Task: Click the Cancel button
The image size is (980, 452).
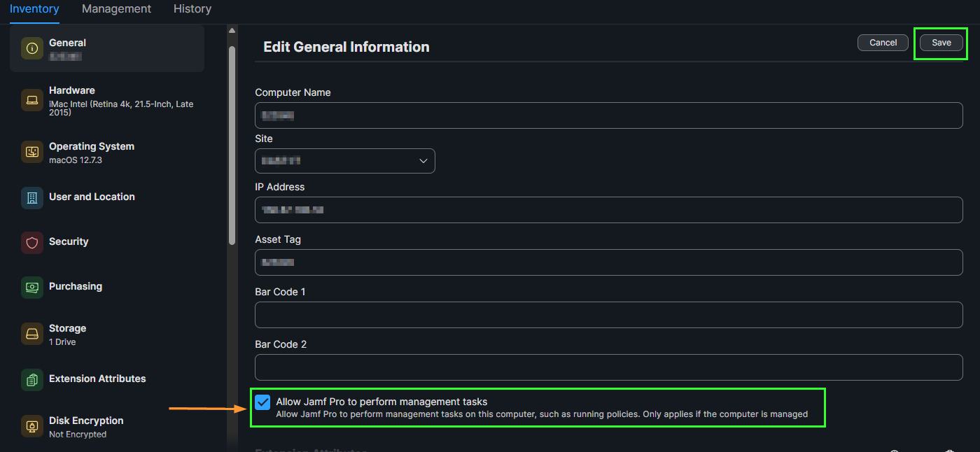Action: point(883,43)
